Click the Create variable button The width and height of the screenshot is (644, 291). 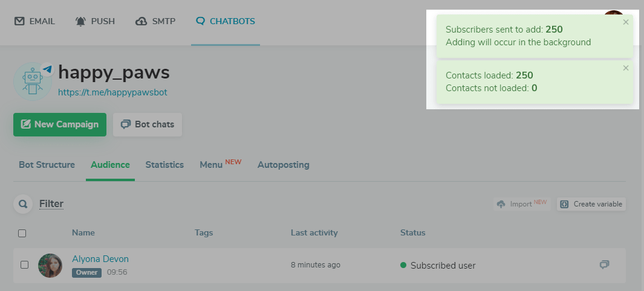[591, 204]
